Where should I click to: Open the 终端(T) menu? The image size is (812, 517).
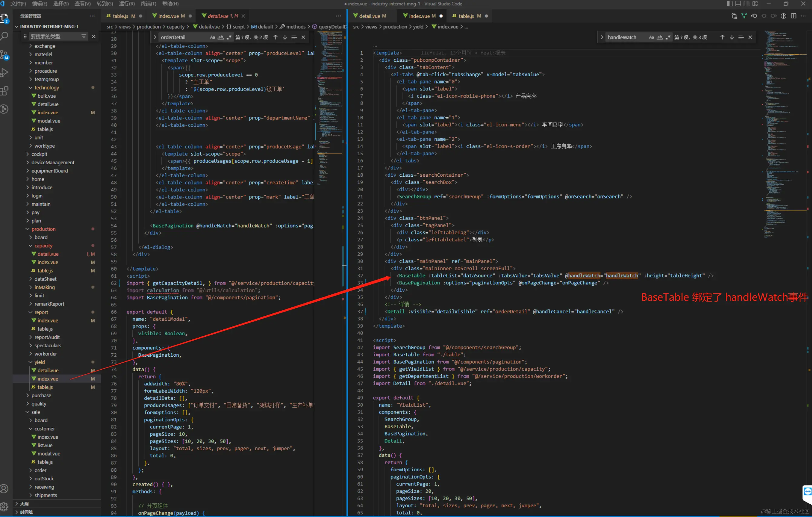(148, 4)
